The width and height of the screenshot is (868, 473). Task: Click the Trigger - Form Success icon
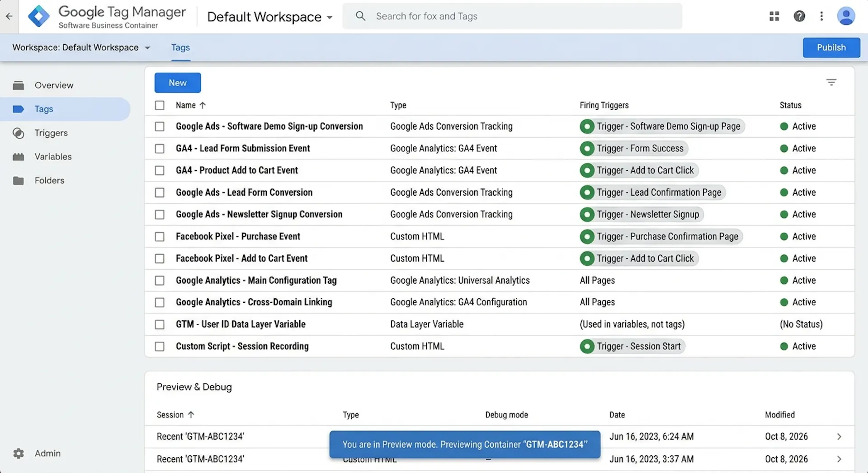(587, 149)
